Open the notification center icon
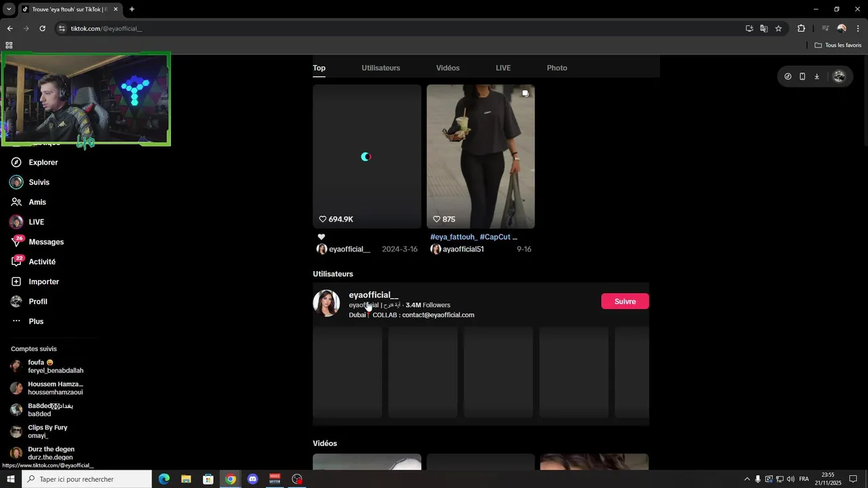 pos(853,479)
